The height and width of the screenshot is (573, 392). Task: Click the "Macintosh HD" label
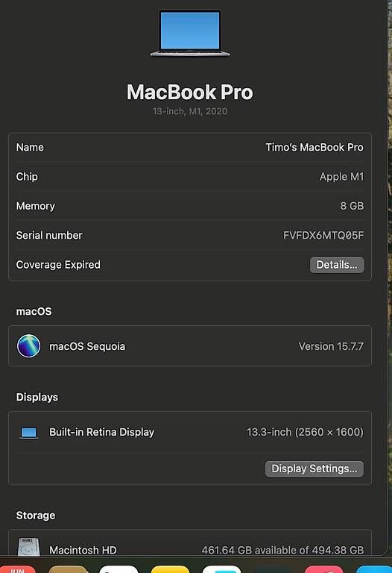tap(83, 550)
